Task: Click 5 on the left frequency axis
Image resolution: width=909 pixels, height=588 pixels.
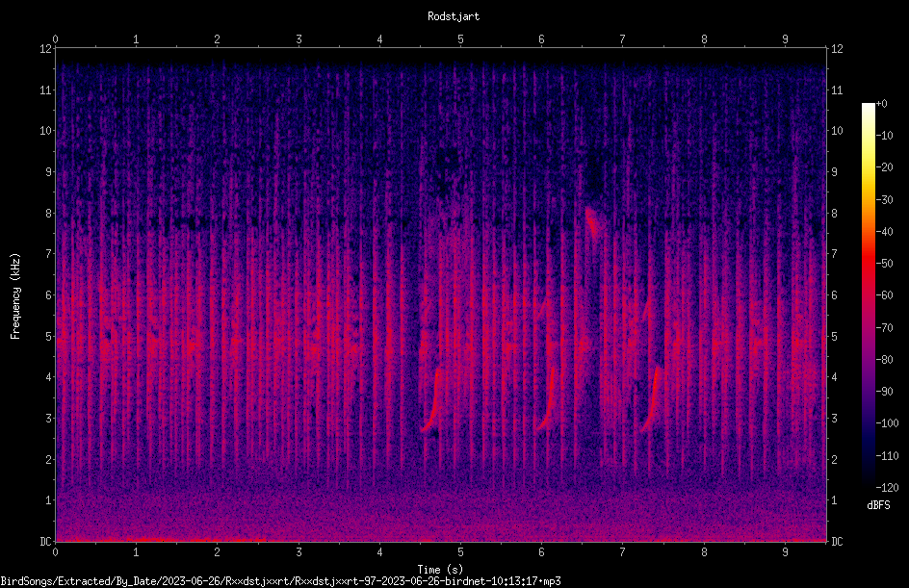Action: click(x=49, y=337)
